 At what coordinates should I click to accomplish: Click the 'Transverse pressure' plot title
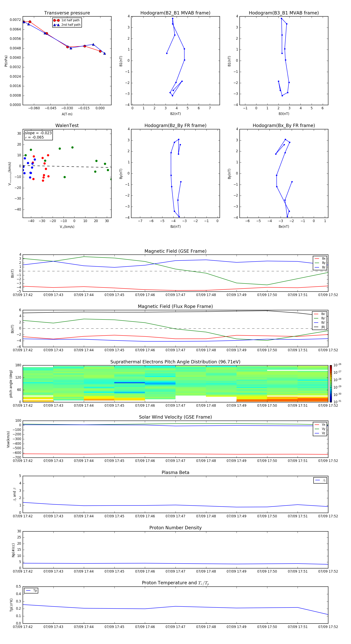pos(67,13)
